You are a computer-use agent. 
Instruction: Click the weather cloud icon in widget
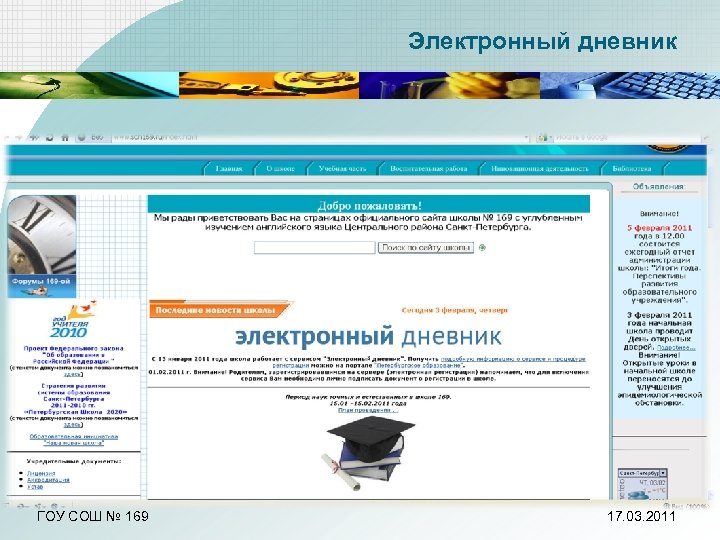pyautogui.click(x=637, y=495)
